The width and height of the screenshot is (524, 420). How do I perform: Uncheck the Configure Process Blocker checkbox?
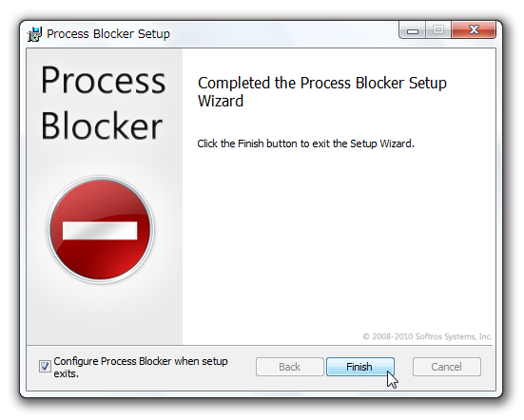pos(45,366)
